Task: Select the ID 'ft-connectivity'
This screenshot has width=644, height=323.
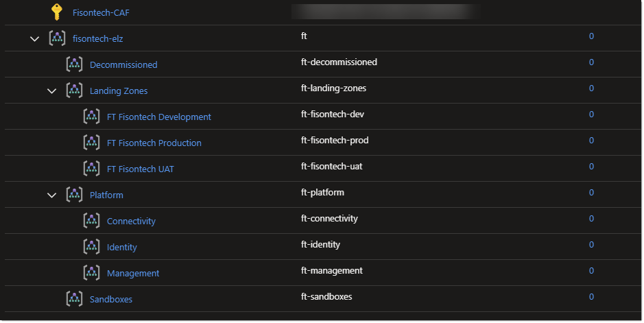Action: click(329, 218)
